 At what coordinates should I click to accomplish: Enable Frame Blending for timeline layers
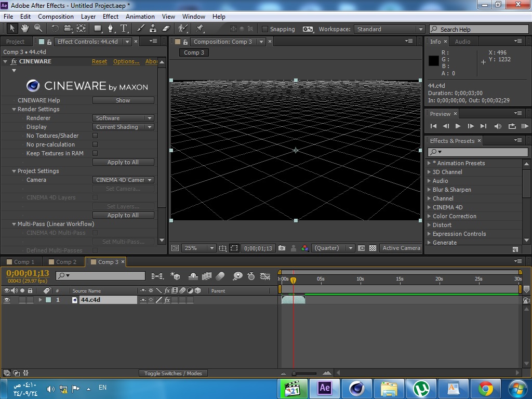pyautogui.click(x=207, y=276)
